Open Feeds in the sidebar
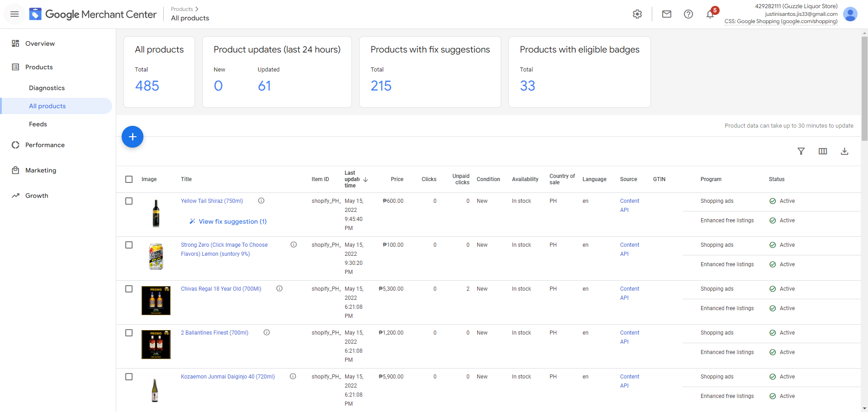This screenshot has height=412, width=868. pyautogui.click(x=38, y=124)
